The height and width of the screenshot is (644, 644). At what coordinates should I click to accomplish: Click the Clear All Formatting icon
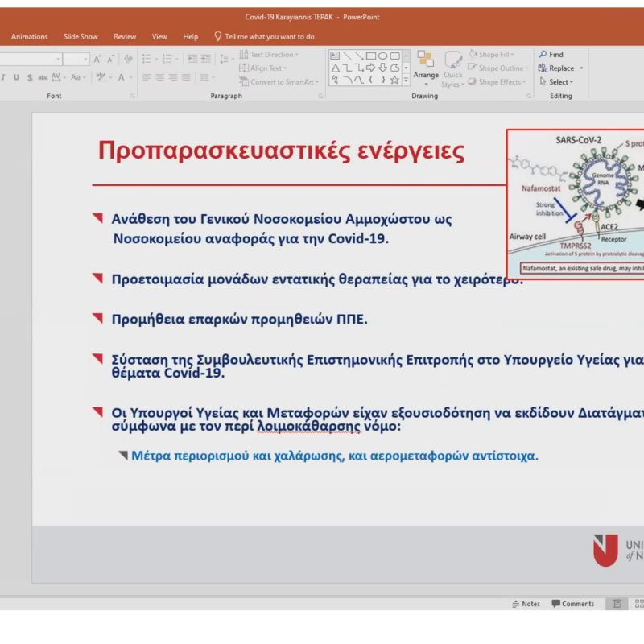point(128,60)
